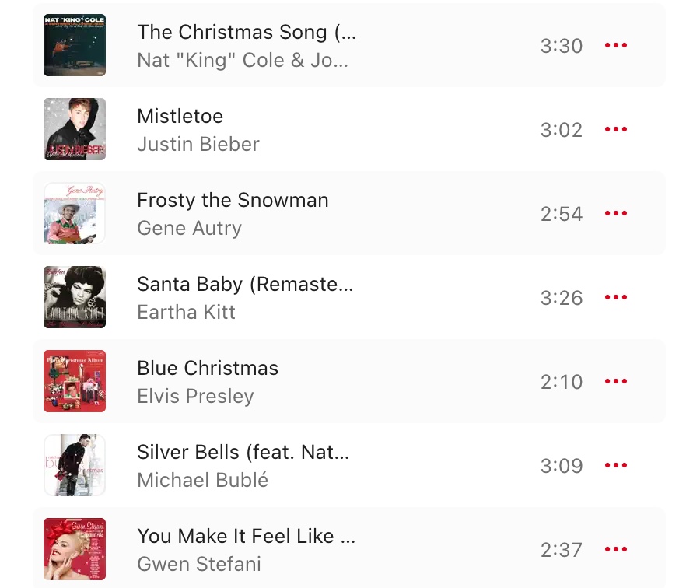
Task: Open more options for Mistletoe
Action: click(x=616, y=129)
